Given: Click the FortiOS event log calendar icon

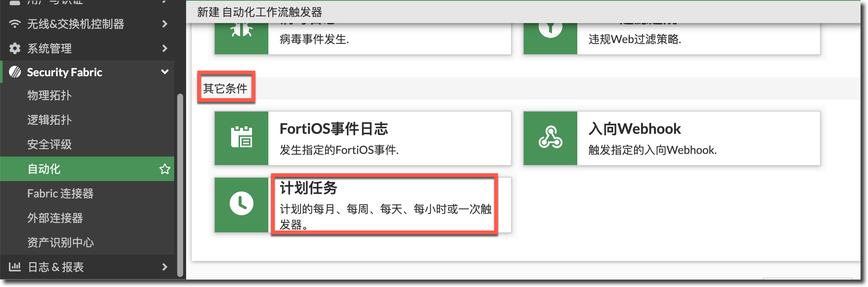Looking at the screenshot, I should click(241, 138).
